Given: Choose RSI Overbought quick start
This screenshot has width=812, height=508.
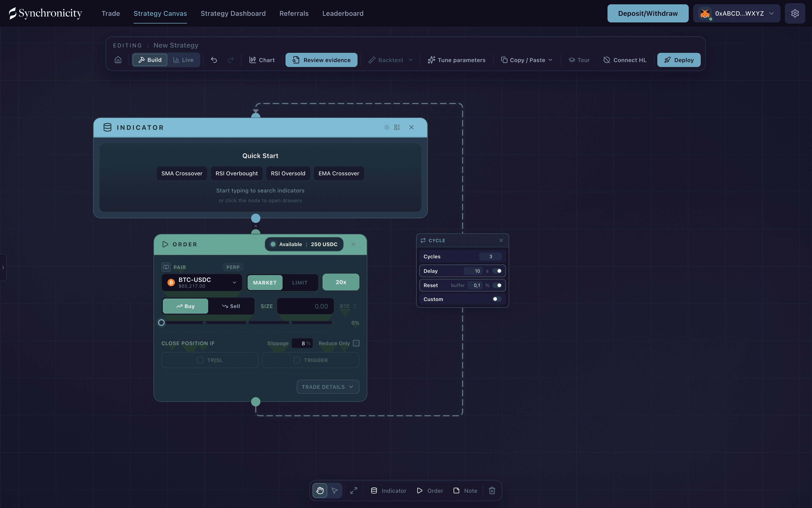Looking at the screenshot, I should click(237, 173).
